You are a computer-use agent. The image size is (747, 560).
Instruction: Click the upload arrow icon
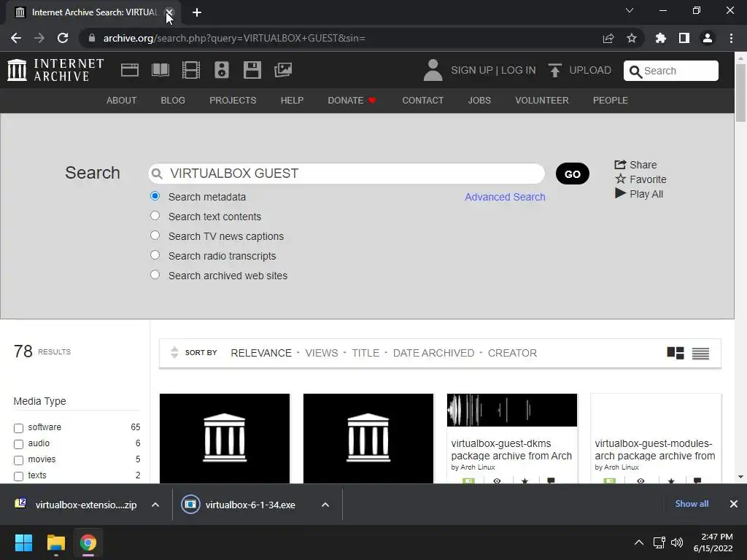[554, 71]
